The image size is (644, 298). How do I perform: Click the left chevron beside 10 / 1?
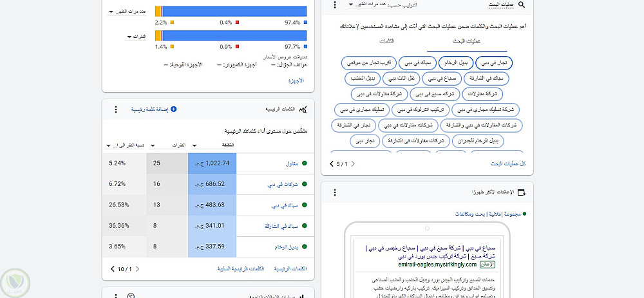(x=113, y=269)
